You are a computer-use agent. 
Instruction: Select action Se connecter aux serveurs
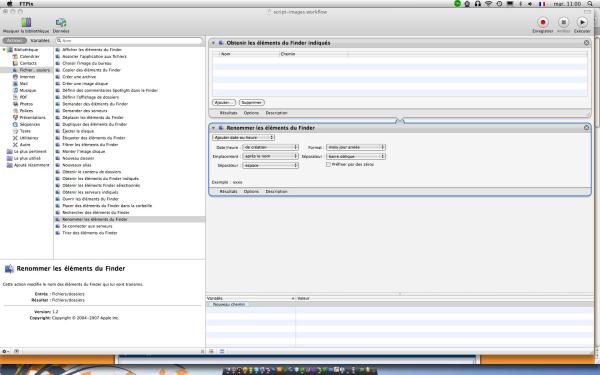pos(84,226)
